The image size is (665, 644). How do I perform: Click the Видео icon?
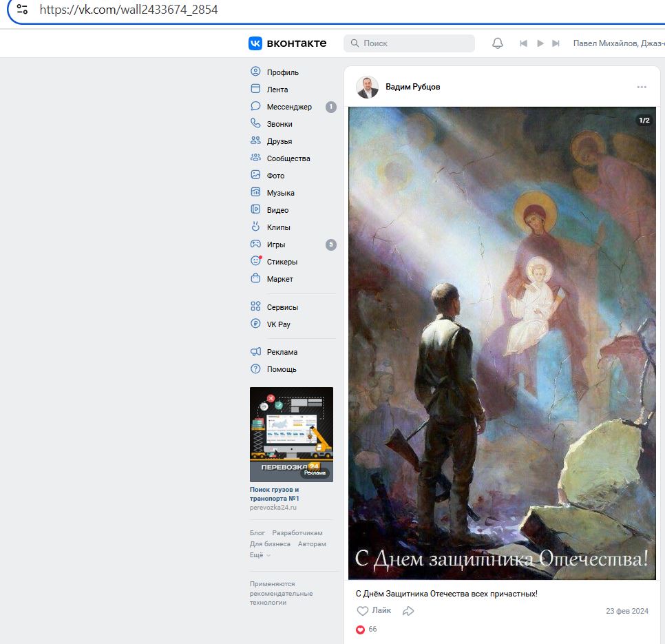[255, 209]
